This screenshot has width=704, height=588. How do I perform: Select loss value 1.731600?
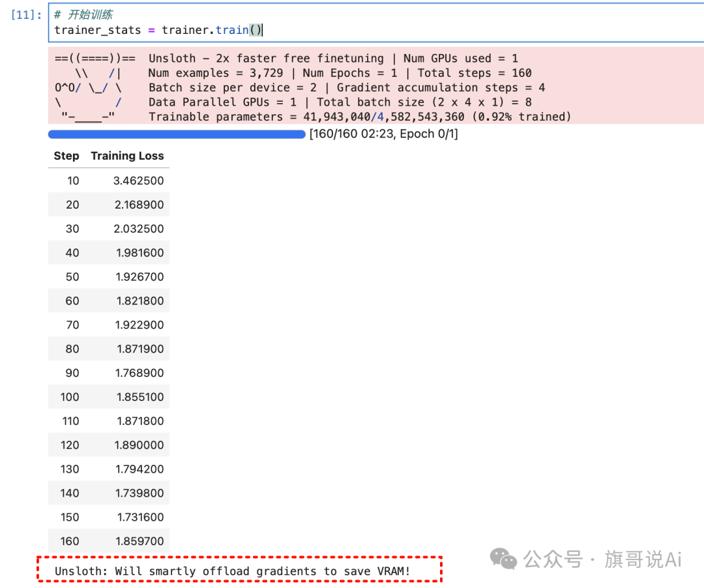tap(141, 517)
